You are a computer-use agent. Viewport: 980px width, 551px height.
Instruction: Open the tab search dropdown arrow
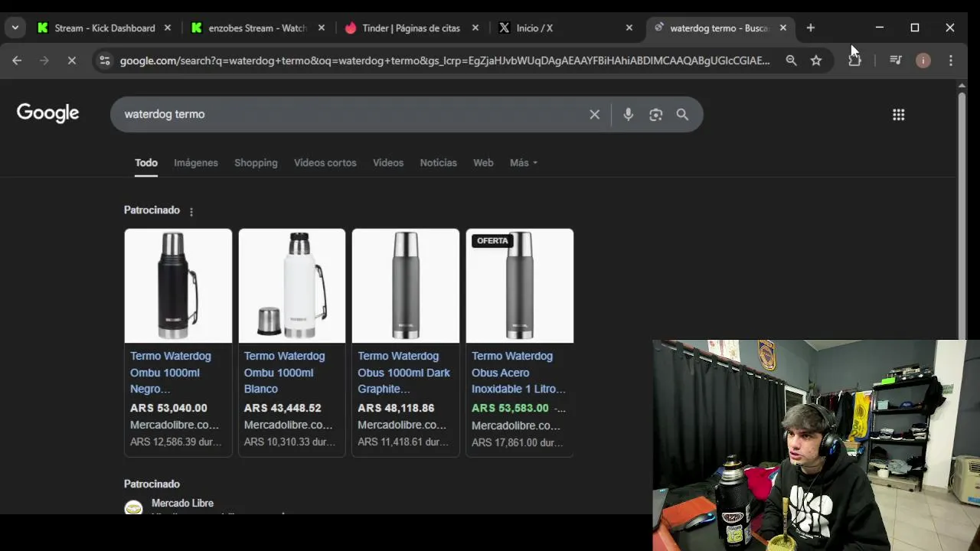[15, 28]
